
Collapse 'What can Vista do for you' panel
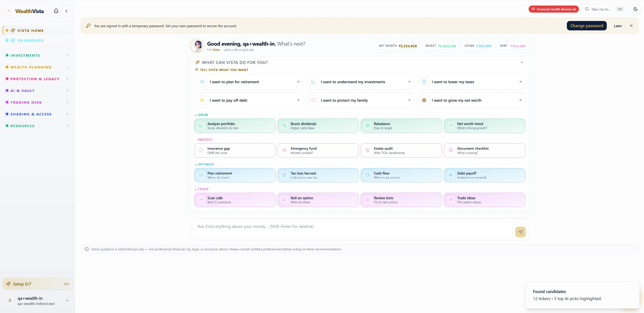tap(522, 62)
